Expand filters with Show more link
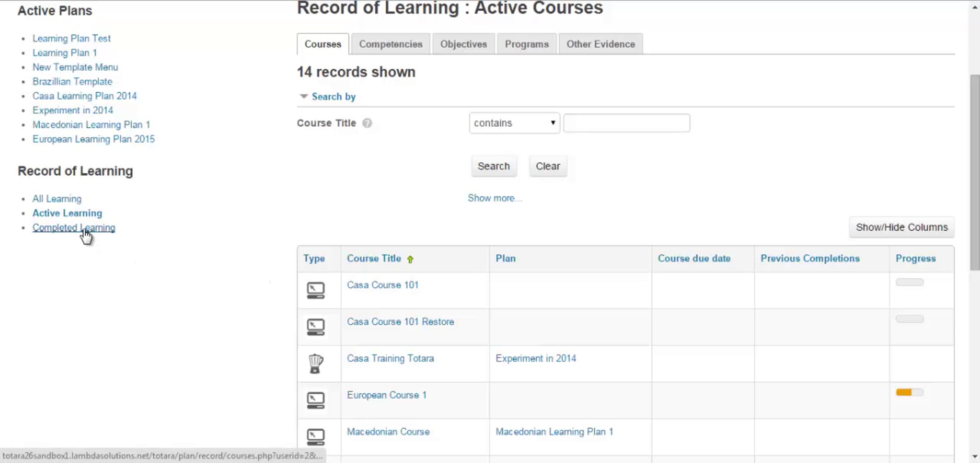Image resolution: width=980 pixels, height=463 pixels. pyautogui.click(x=494, y=198)
